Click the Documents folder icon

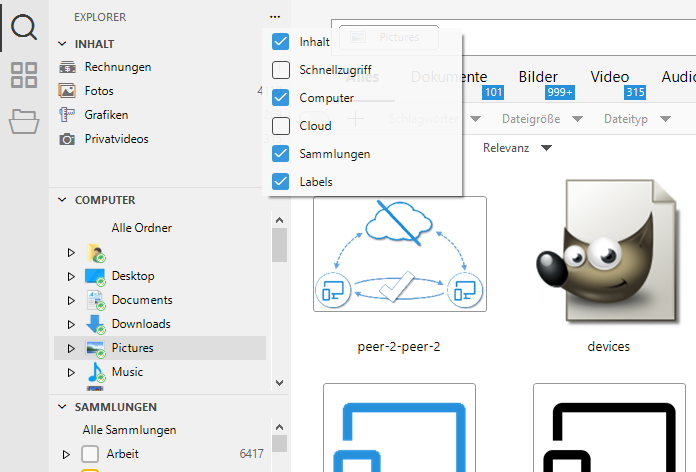click(x=96, y=300)
